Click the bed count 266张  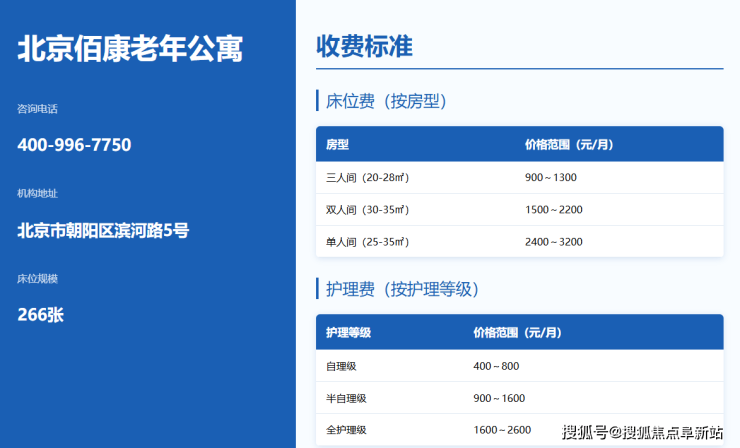(x=41, y=315)
